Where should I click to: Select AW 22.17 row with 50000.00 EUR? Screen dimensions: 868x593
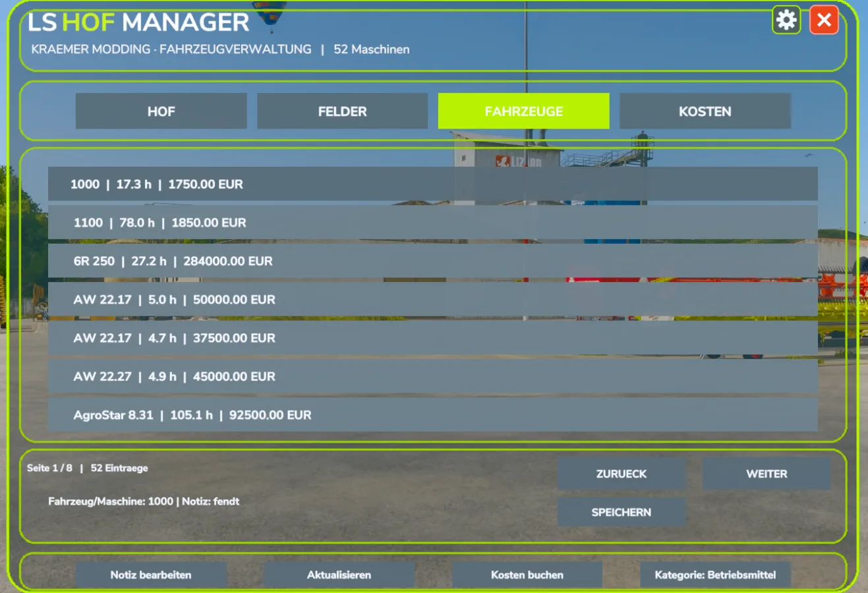433,299
